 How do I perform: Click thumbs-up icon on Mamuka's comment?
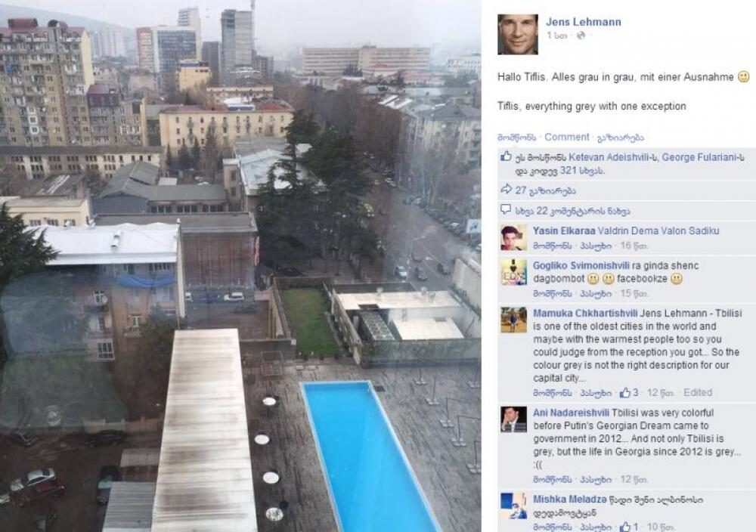[625, 393]
